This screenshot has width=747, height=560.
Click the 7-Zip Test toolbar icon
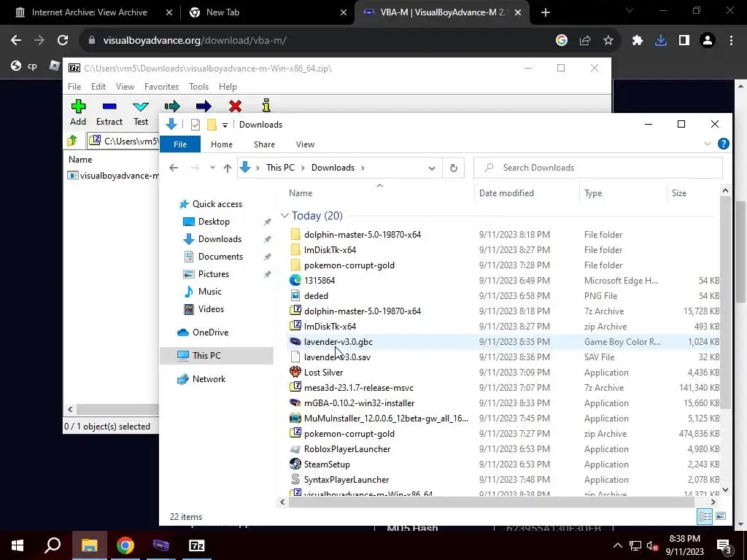click(x=141, y=106)
